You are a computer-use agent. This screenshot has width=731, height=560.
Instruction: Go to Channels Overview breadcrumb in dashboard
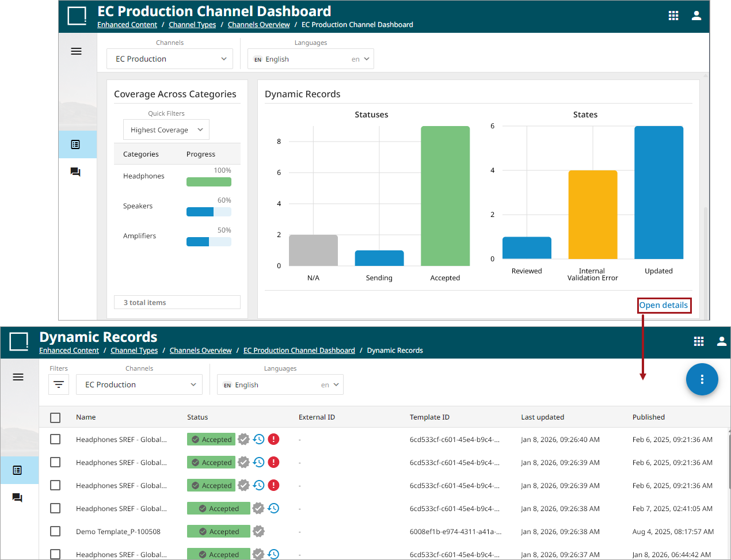coord(258,25)
